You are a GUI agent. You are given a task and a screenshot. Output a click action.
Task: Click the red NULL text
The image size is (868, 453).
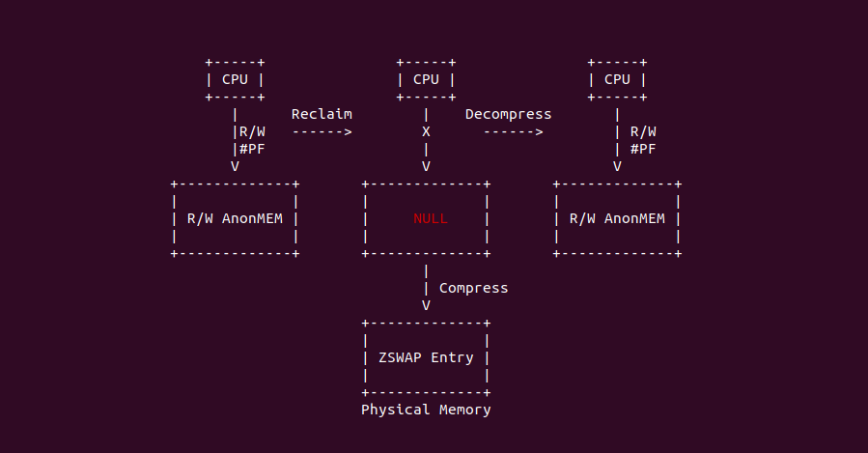tap(431, 218)
